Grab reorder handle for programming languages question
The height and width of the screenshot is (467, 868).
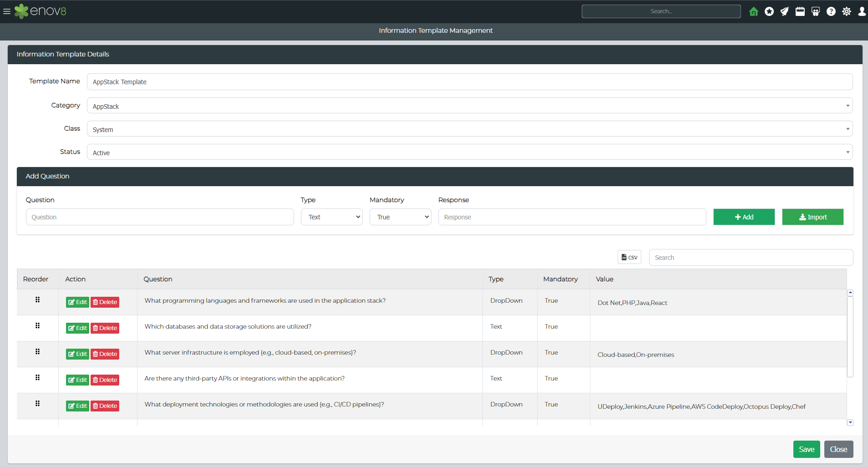click(38, 299)
